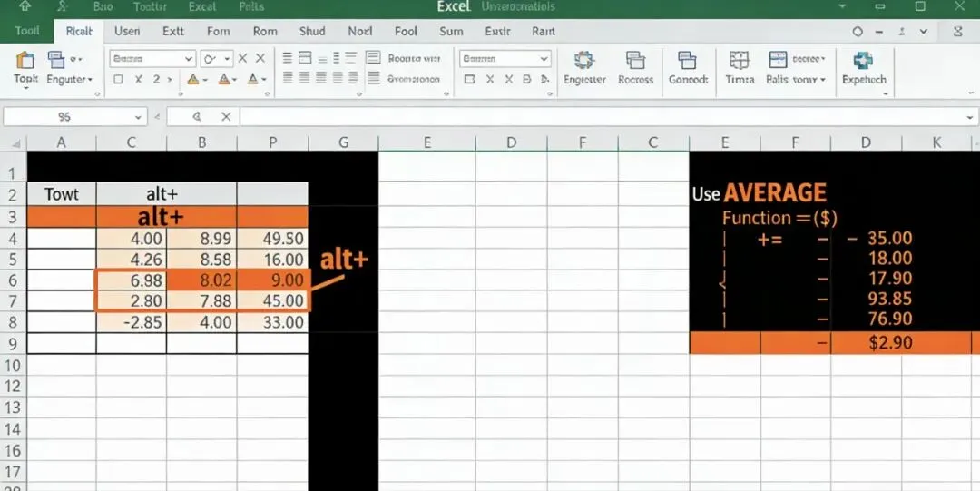The image size is (980, 491).
Task: Open the chevron dropdown on the tab row
Action: [923, 31]
